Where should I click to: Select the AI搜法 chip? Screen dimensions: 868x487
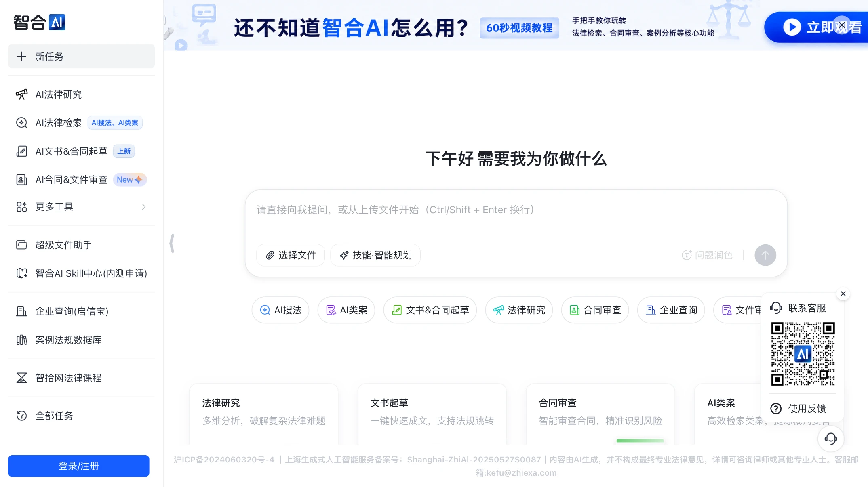280,310
